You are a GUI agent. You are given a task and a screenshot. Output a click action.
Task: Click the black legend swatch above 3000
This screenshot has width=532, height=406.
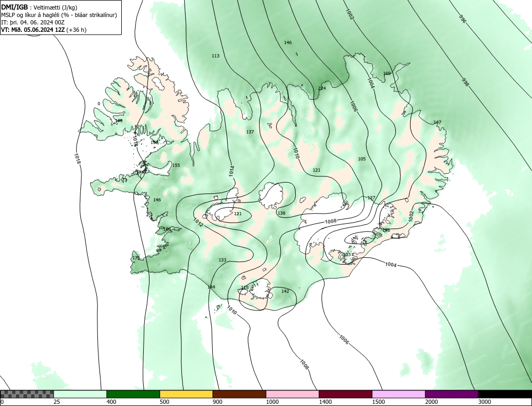tap(505, 394)
